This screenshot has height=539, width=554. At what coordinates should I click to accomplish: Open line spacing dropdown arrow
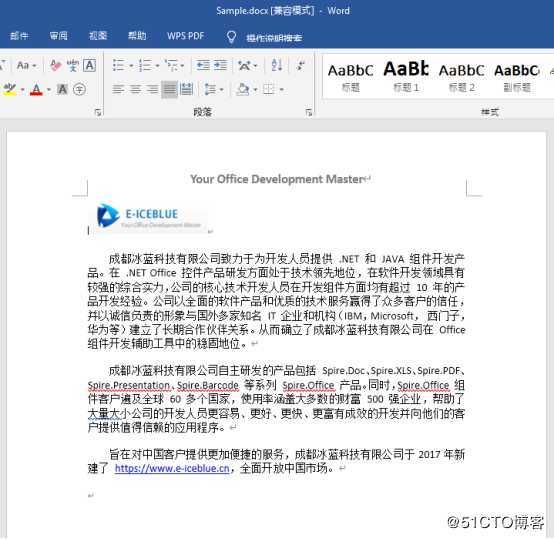(x=222, y=89)
